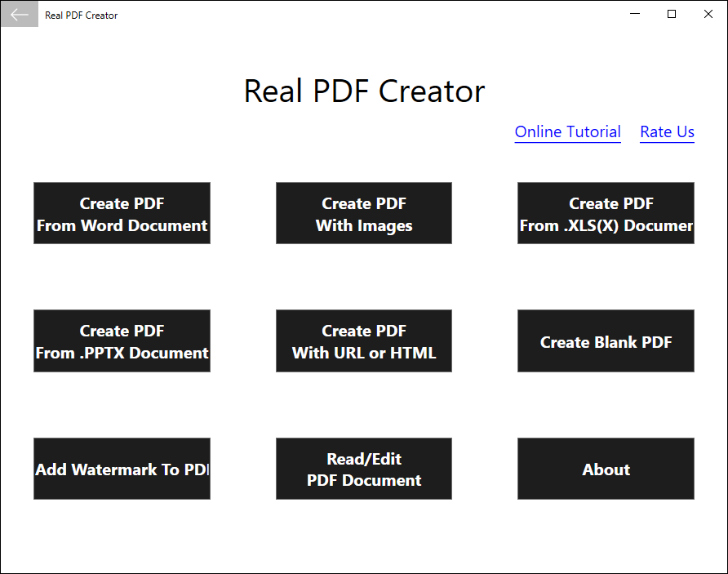The height and width of the screenshot is (574, 728).
Task: Launch Create PDF From .XLS(X) Document
Action: click(x=606, y=213)
